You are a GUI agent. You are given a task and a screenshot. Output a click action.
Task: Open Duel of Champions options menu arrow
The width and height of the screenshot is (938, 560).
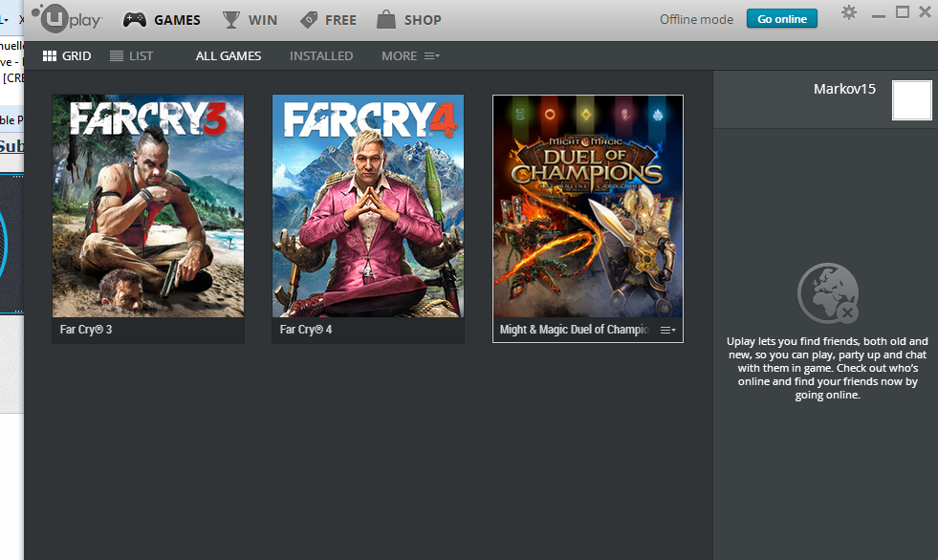coord(667,330)
